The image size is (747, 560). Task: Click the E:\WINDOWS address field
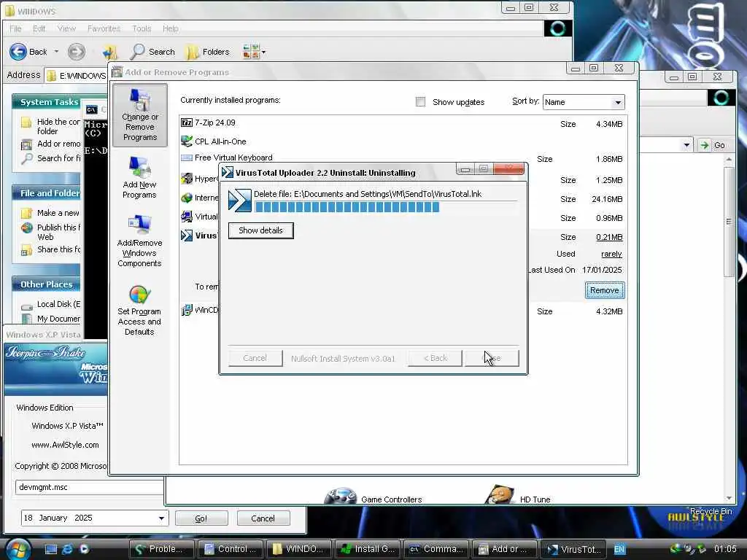tap(76, 76)
